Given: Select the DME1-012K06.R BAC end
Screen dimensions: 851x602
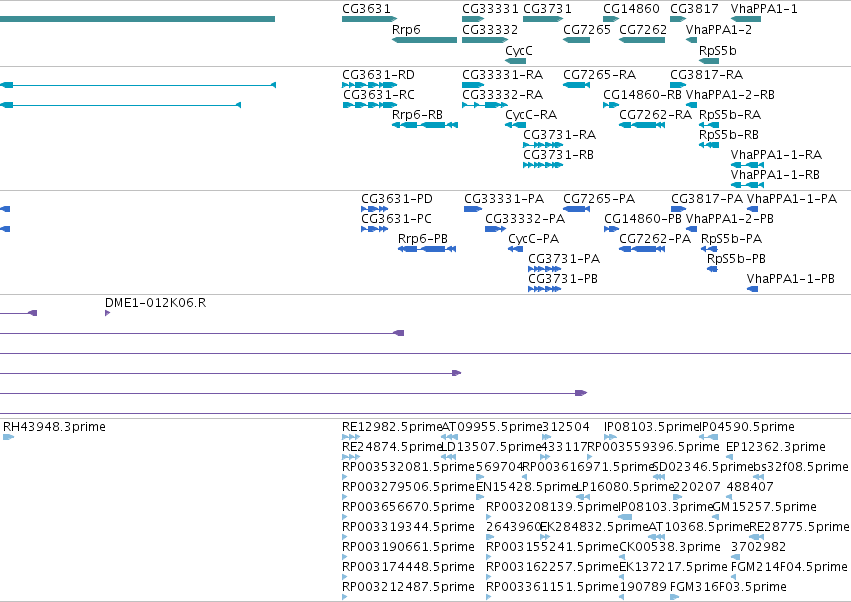Looking at the screenshot, I should 156,303.
